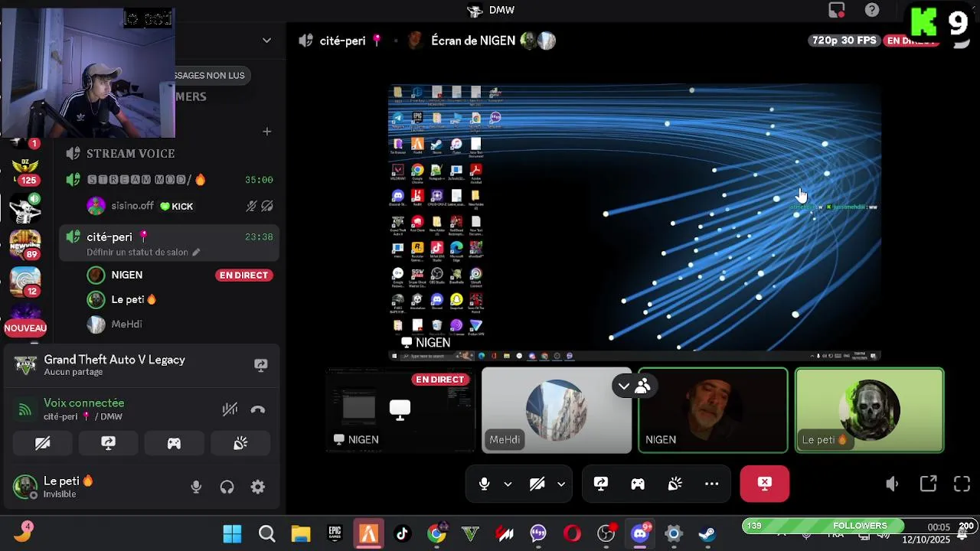
Task: Select NIGEN in voice channel list
Action: (x=126, y=275)
